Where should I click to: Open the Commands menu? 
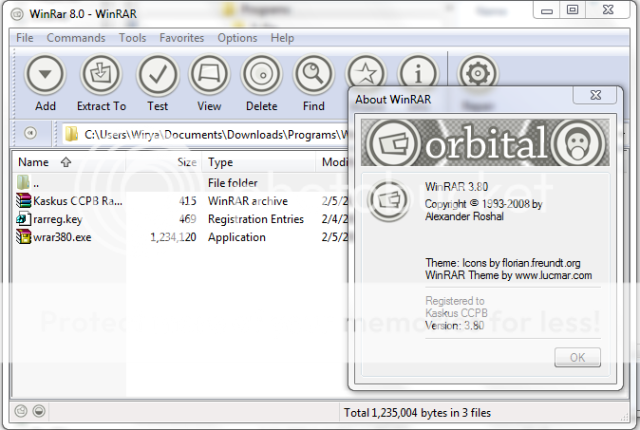76,38
